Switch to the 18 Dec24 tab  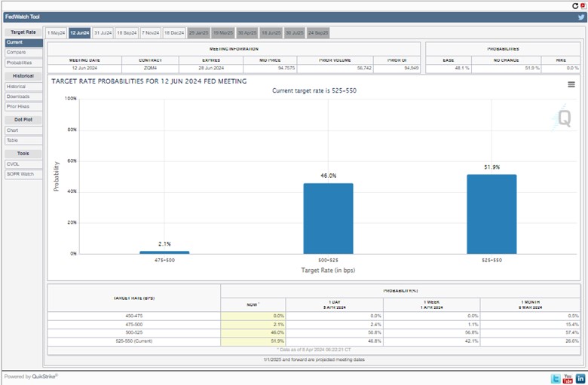coord(174,33)
